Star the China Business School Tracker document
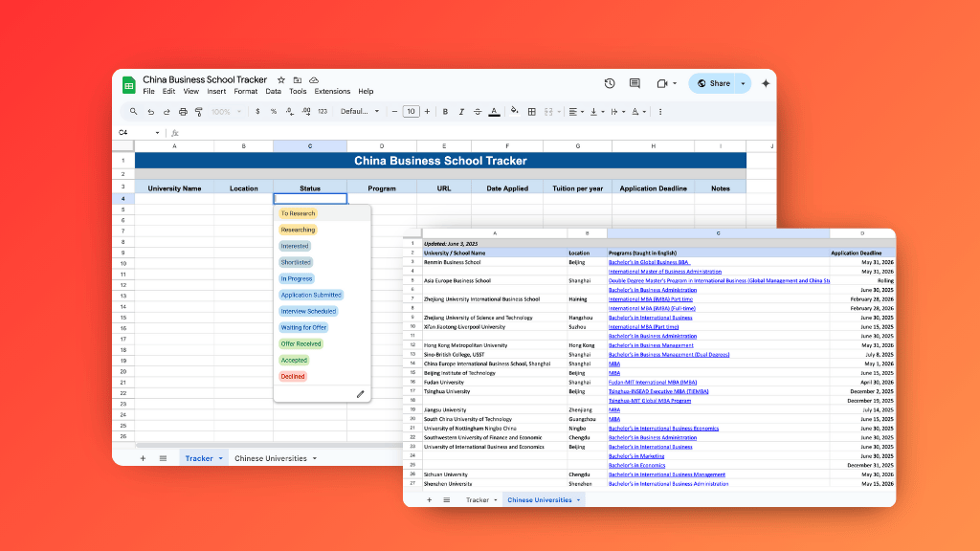 click(281, 80)
